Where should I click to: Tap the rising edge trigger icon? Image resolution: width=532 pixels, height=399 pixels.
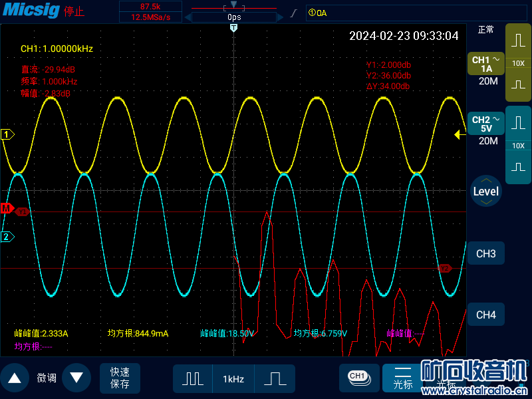294,13
